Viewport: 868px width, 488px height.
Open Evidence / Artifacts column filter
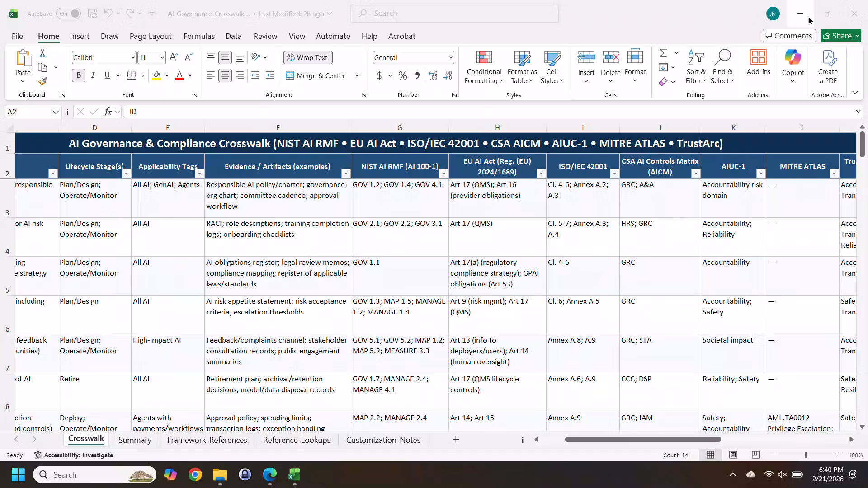pos(346,174)
